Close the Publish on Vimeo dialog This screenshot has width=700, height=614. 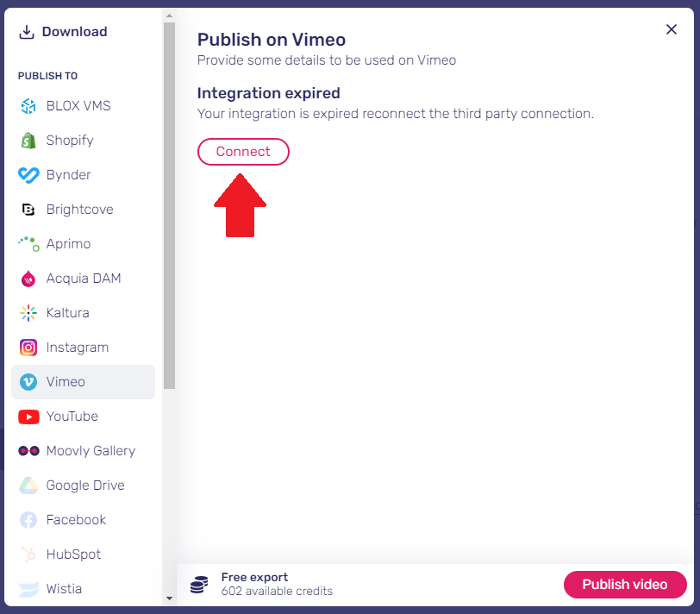coord(671,29)
